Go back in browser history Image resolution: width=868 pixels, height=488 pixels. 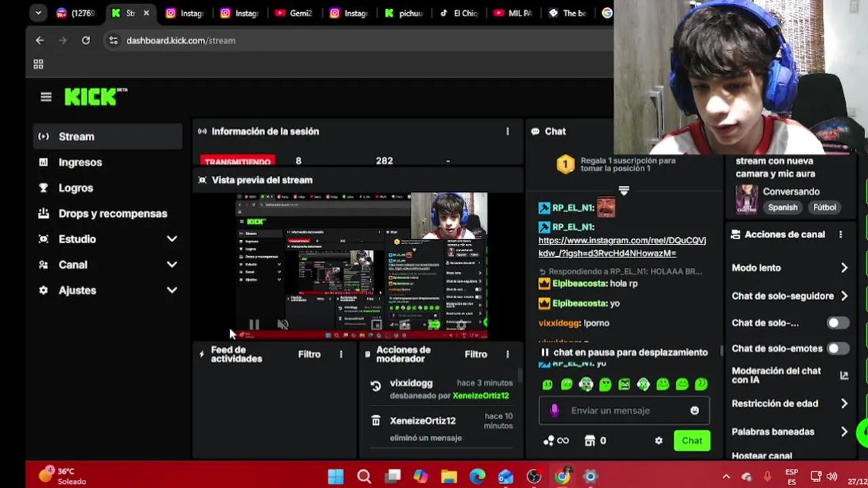pos(39,41)
